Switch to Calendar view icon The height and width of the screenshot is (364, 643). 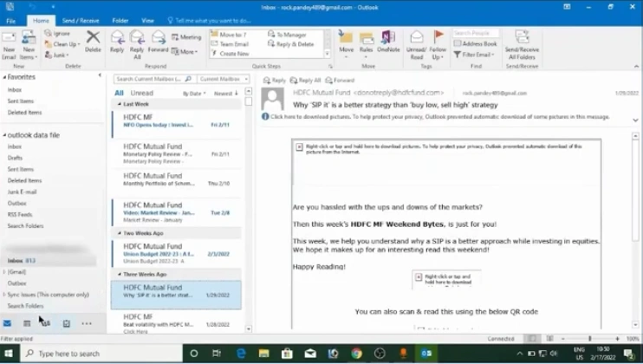coord(27,323)
